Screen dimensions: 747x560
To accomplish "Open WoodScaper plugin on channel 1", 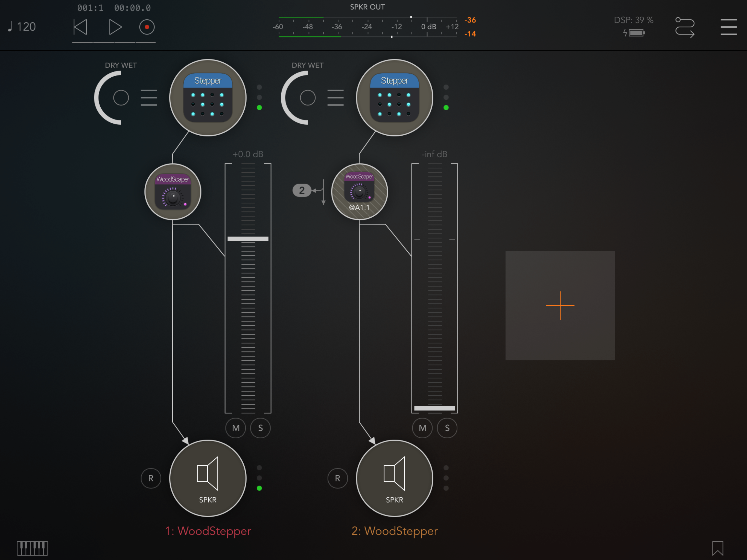I will pos(173,192).
